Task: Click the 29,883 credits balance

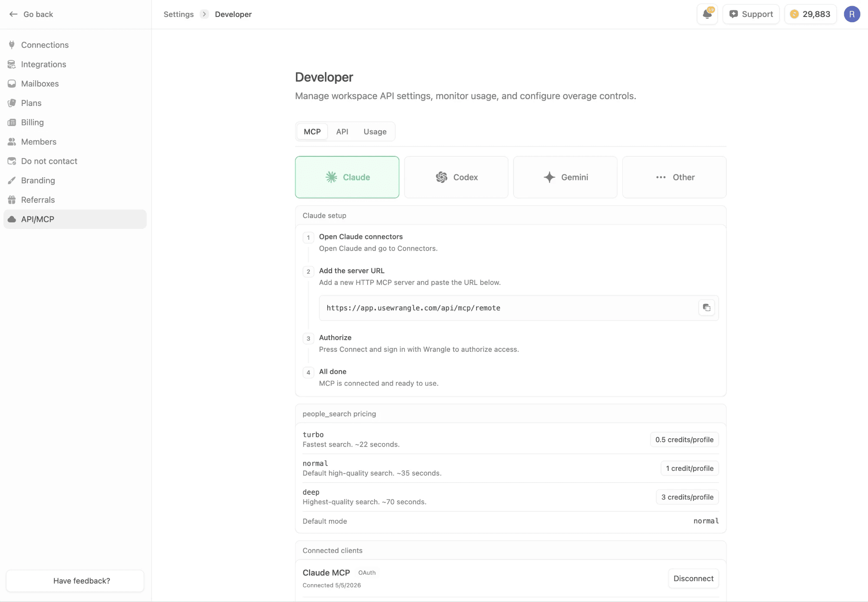Action: tap(816, 14)
